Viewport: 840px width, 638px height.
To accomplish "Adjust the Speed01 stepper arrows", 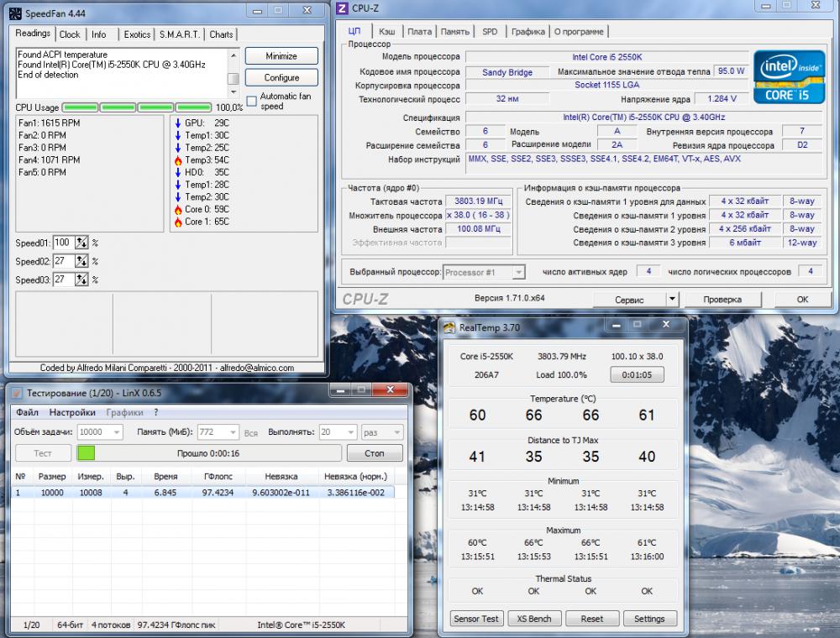I will click(81, 243).
